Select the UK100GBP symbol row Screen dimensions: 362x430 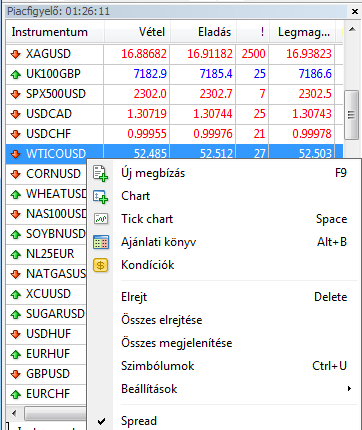click(175, 74)
